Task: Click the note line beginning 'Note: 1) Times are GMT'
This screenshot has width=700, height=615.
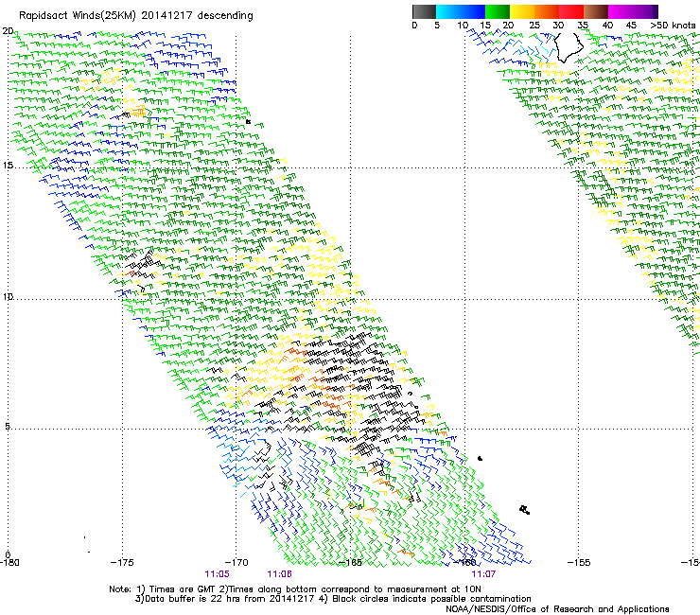Action: tap(295, 589)
